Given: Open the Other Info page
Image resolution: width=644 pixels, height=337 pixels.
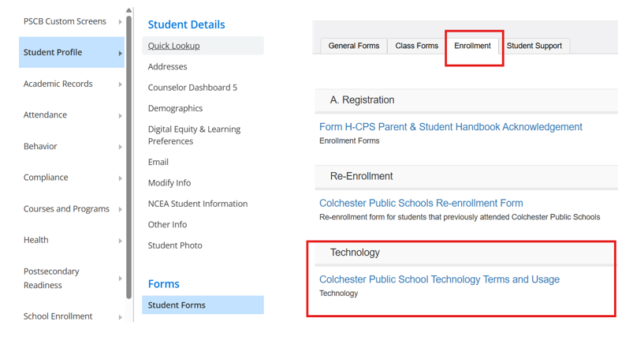Looking at the screenshot, I should click(167, 224).
